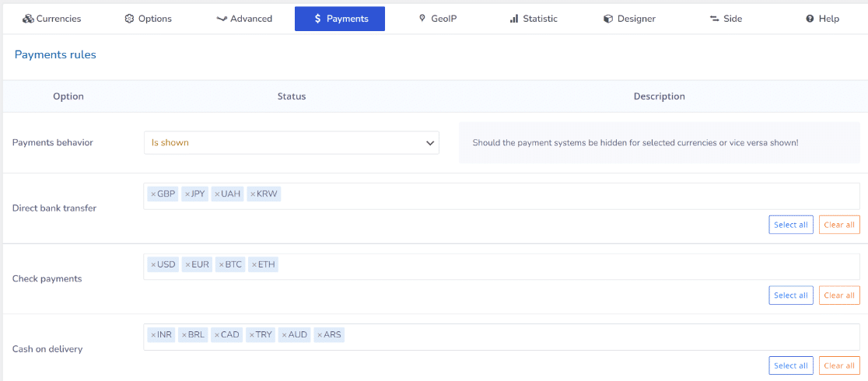868x381 pixels.
Task: Click the GeoIP location pin icon
Action: (422, 19)
